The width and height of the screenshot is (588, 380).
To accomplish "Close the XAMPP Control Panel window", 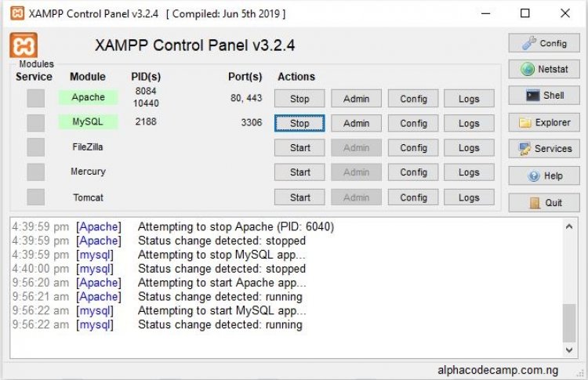I will 565,13.
